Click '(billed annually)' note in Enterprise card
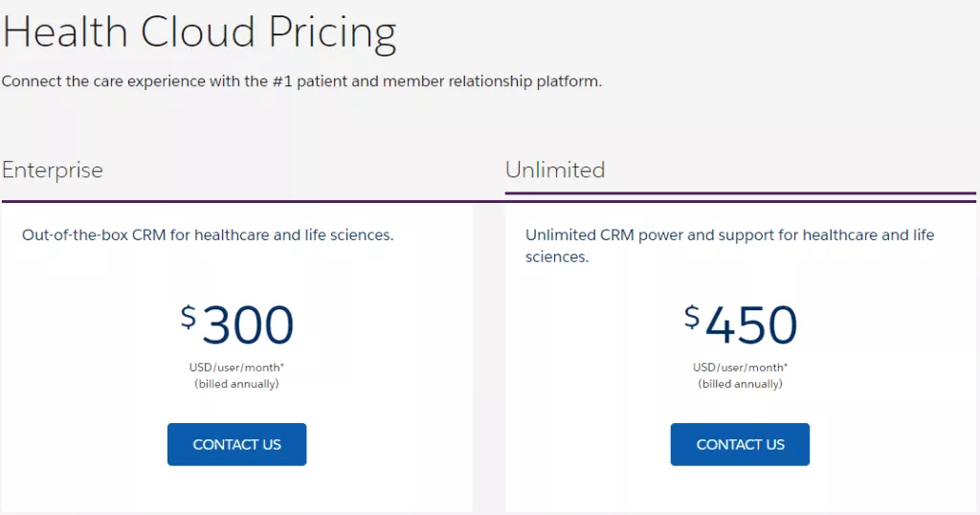Viewport: 980px width, 515px height. click(x=236, y=384)
